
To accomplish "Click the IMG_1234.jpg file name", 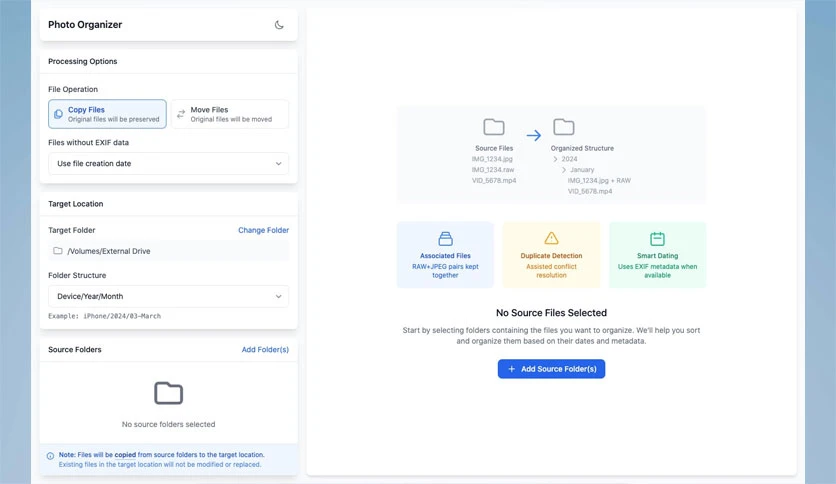I will click(492, 159).
